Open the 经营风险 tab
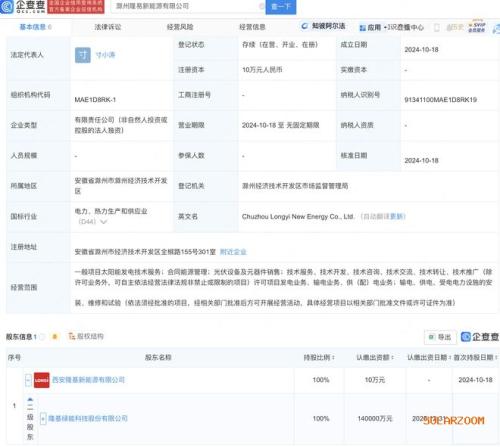The image size is (500, 447). 180,27
